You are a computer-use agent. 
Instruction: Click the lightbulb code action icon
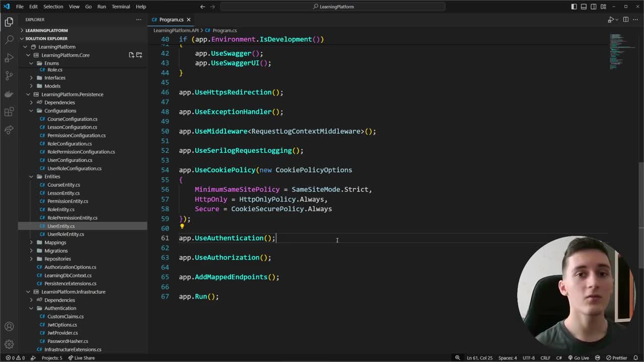pyautogui.click(x=182, y=227)
